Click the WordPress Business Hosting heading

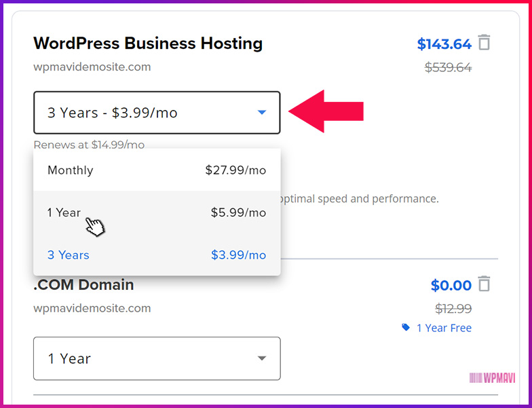148,43
